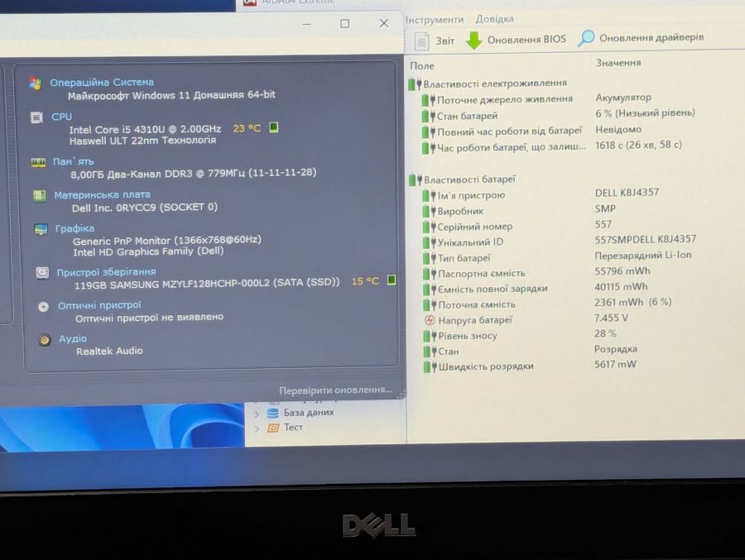Viewport: 745px width, 560px height.
Task: Click the 119GB SAMSUNG MZYLF128HCHP text
Action: pos(207,284)
